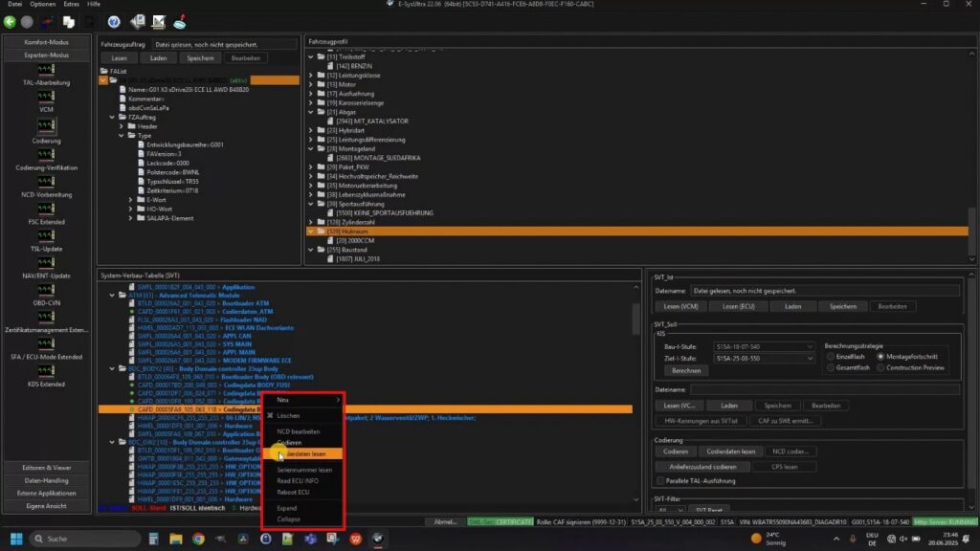
Task: Select the VCM module icon
Action: (46, 97)
